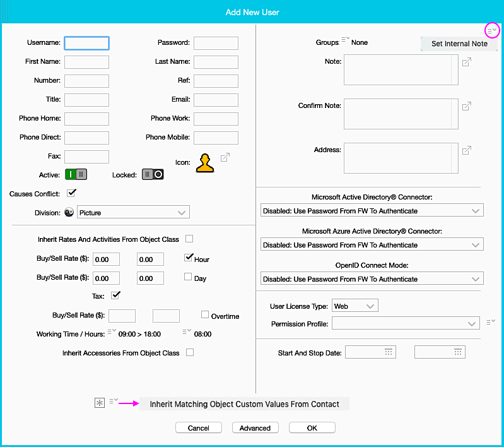
Task: Click the Start date input field
Action: [x=371, y=352]
